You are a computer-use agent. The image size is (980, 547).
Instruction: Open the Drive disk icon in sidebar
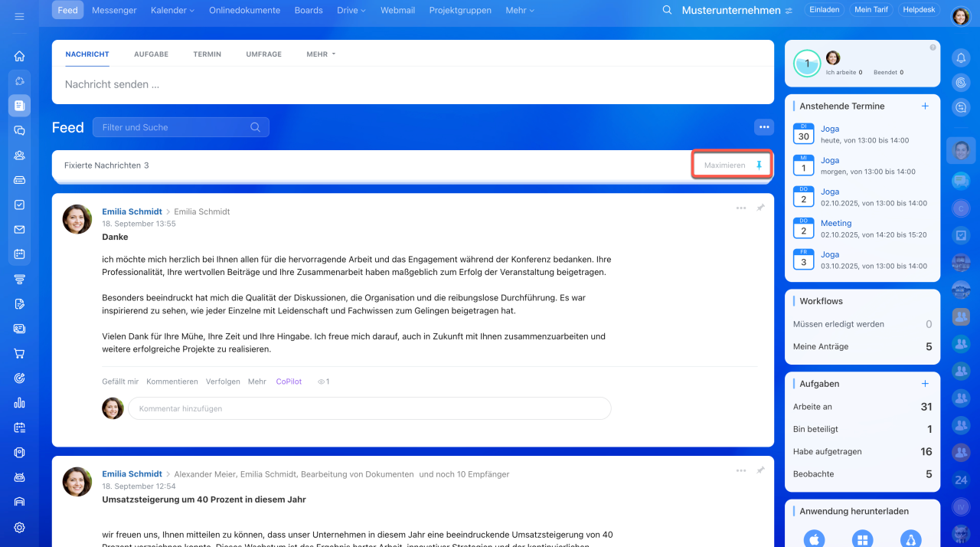point(19,180)
